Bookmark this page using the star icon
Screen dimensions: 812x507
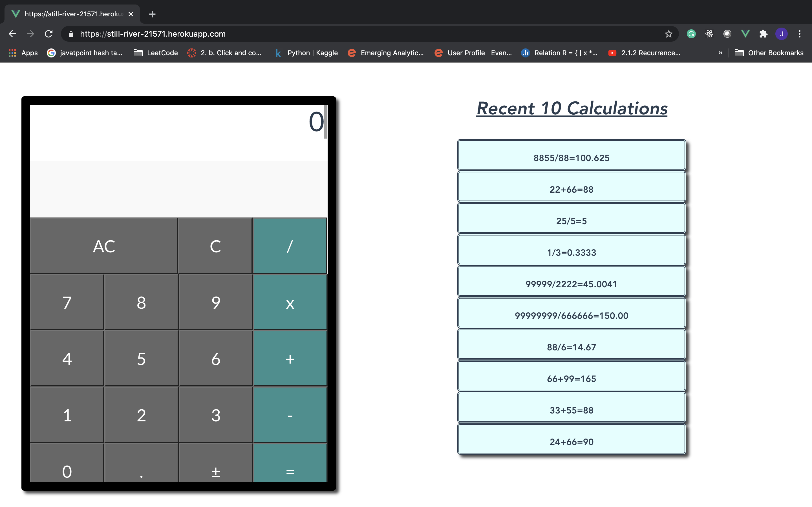pos(668,34)
